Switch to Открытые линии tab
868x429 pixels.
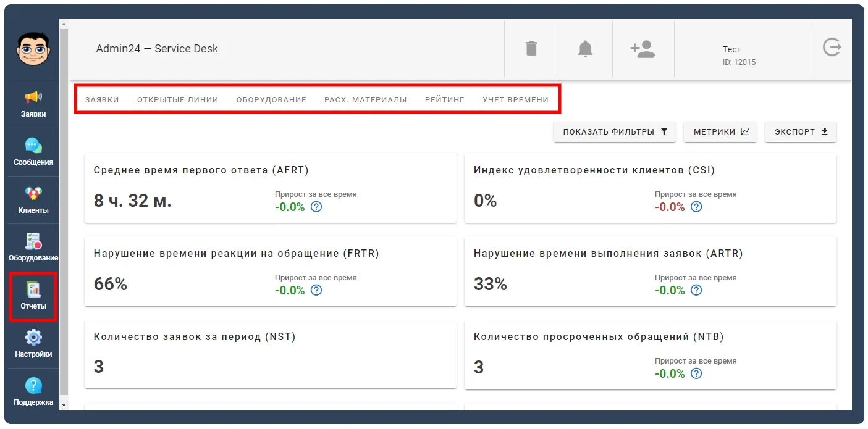(x=178, y=99)
